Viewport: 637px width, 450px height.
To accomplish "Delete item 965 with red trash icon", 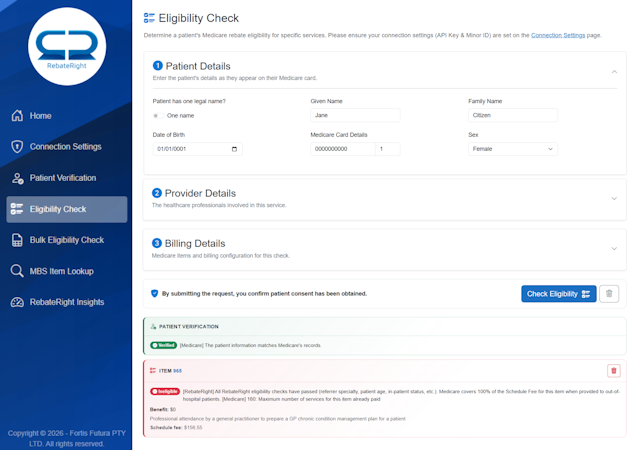I will point(614,370).
